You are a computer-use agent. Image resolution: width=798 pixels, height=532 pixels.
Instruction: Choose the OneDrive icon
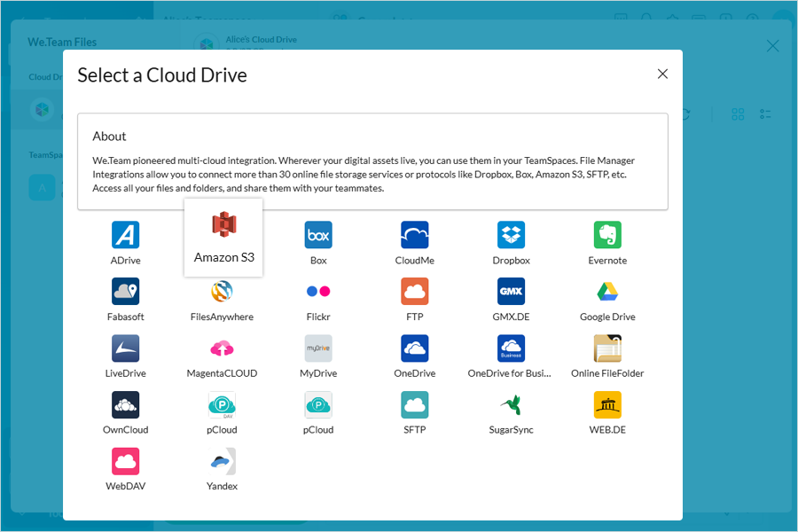click(x=414, y=348)
